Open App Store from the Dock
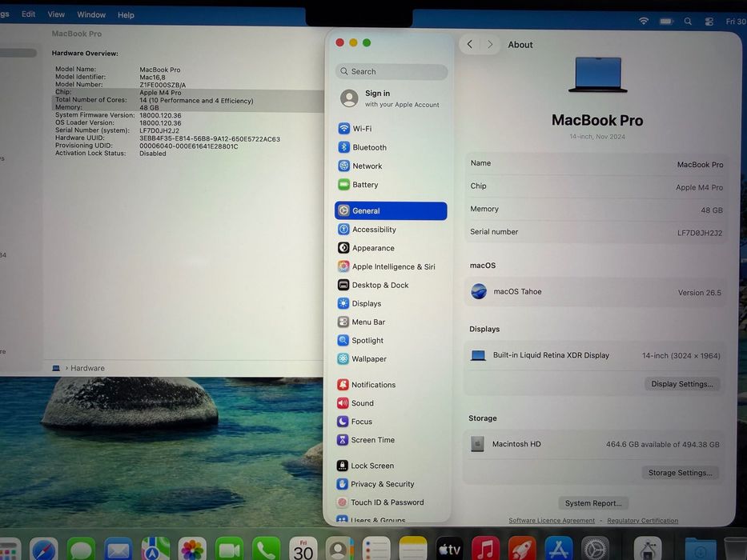 click(x=558, y=549)
